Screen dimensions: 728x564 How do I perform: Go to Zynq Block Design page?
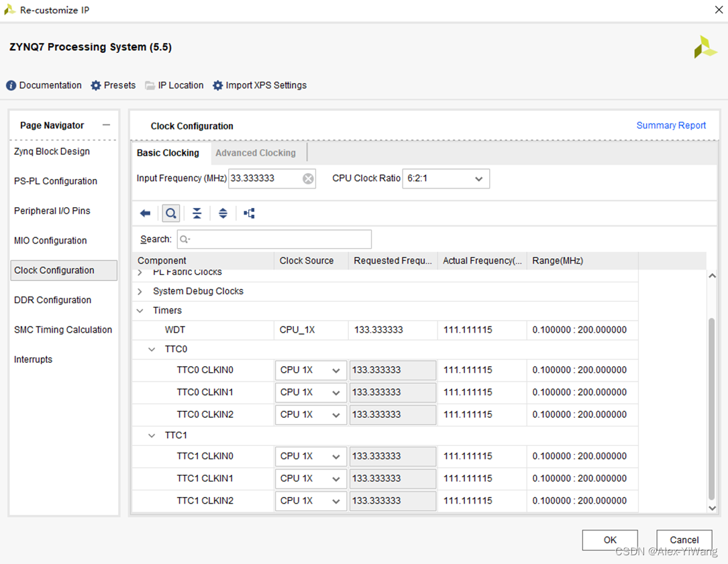pos(52,152)
